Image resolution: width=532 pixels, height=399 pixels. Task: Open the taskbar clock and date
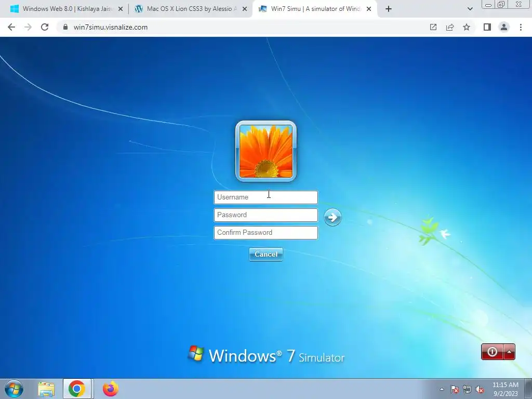pos(506,389)
